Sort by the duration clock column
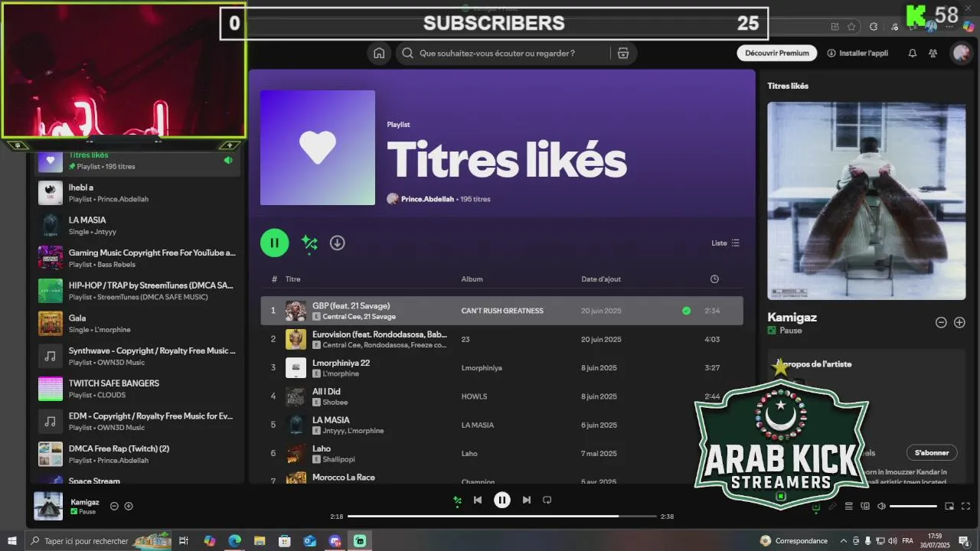The image size is (980, 551). [x=714, y=279]
